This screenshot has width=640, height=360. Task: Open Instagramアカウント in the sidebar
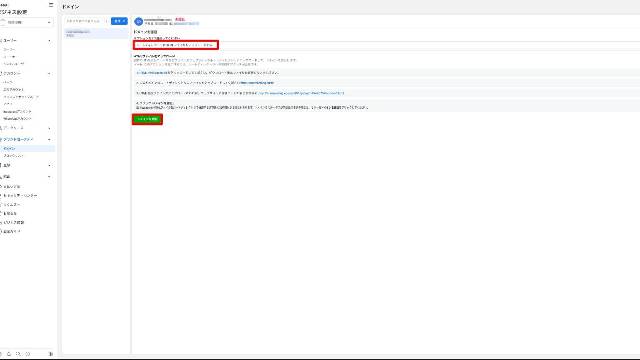pyautogui.click(x=17, y=111)
